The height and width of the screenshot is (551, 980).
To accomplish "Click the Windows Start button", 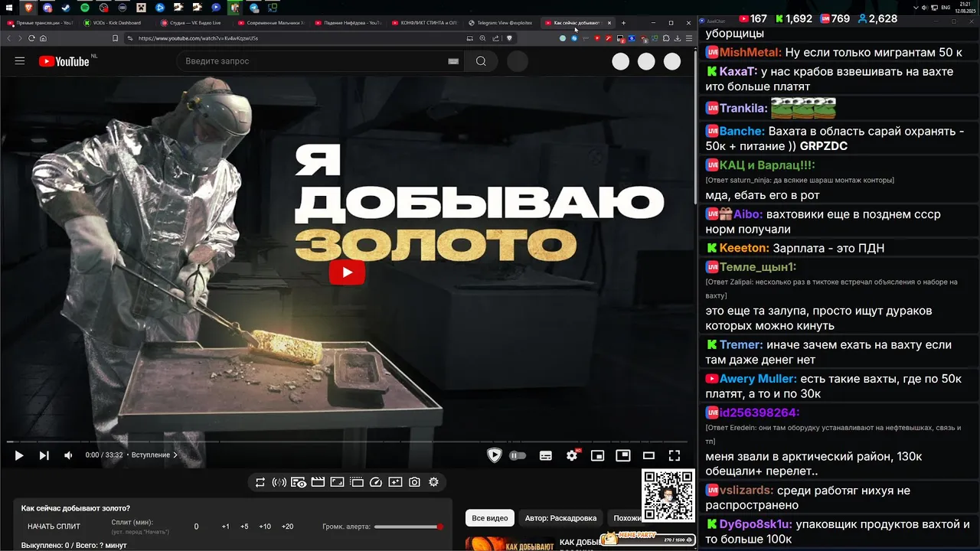I will point(8,8).
